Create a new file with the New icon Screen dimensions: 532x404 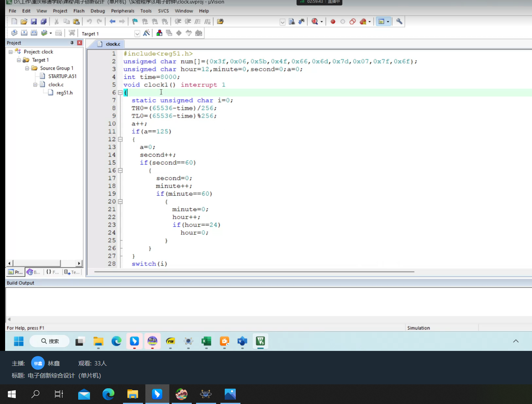click(x=14, y=22)
